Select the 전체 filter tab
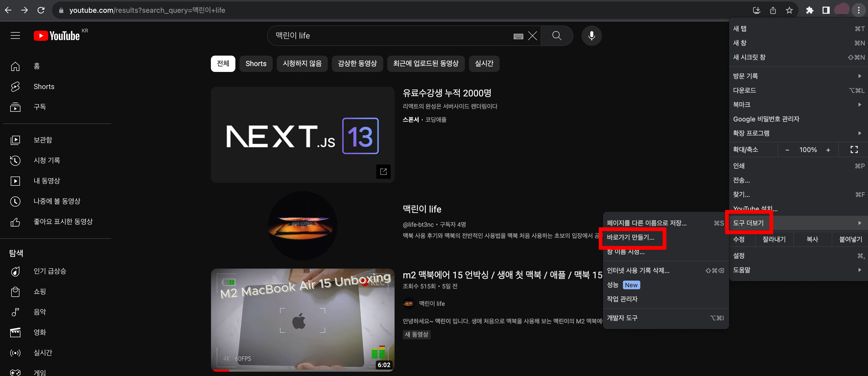 click(224, 62)
